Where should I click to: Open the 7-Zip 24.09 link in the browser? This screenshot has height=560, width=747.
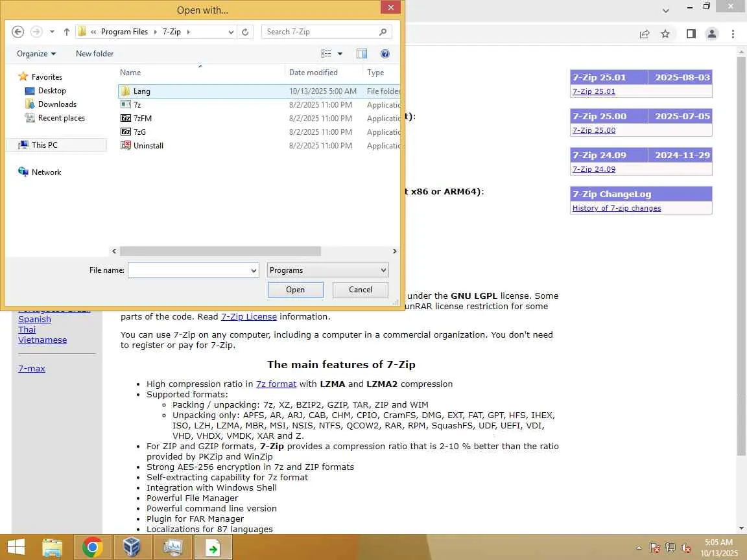point(593,169)
